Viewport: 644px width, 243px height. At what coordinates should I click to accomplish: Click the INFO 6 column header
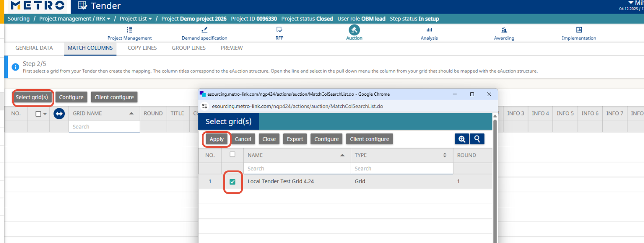point(590,114)
